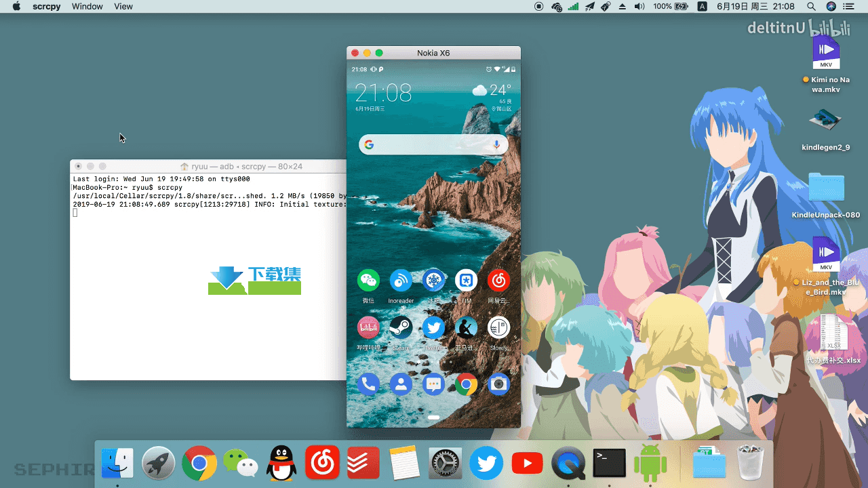Click the date and time in menu bar
Viewport: 868px width, 488px height.
(x=755, y=6)
